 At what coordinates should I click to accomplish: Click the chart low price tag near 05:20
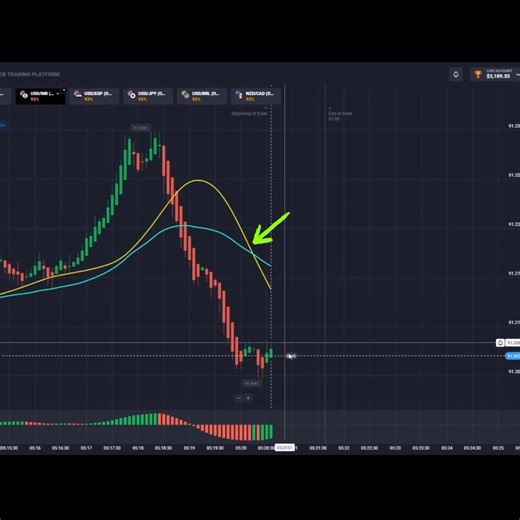click(252, 383)
